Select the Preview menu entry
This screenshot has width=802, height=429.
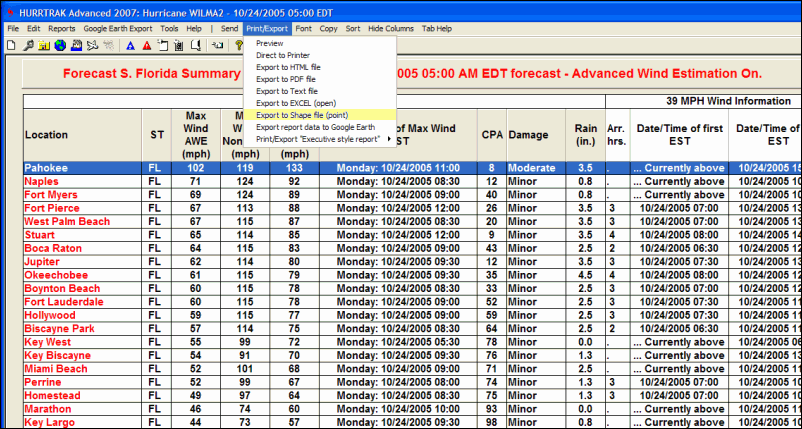270,44
